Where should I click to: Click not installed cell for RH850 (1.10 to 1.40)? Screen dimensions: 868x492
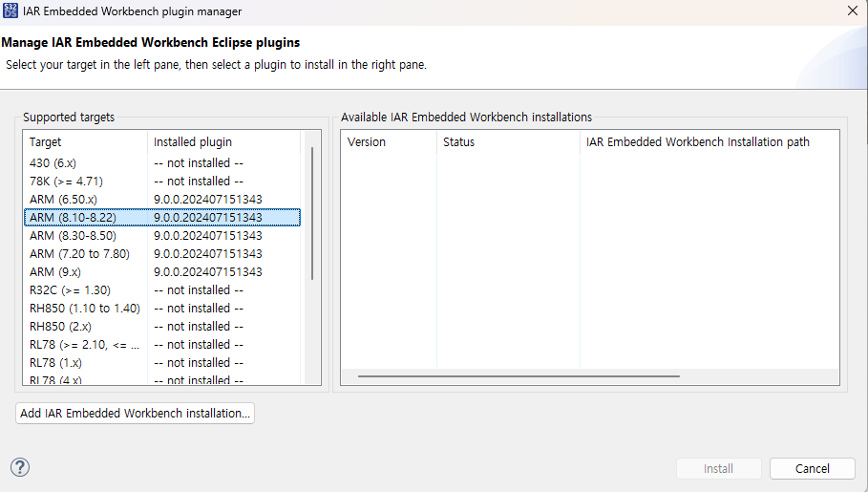click(x=199, y=308)
